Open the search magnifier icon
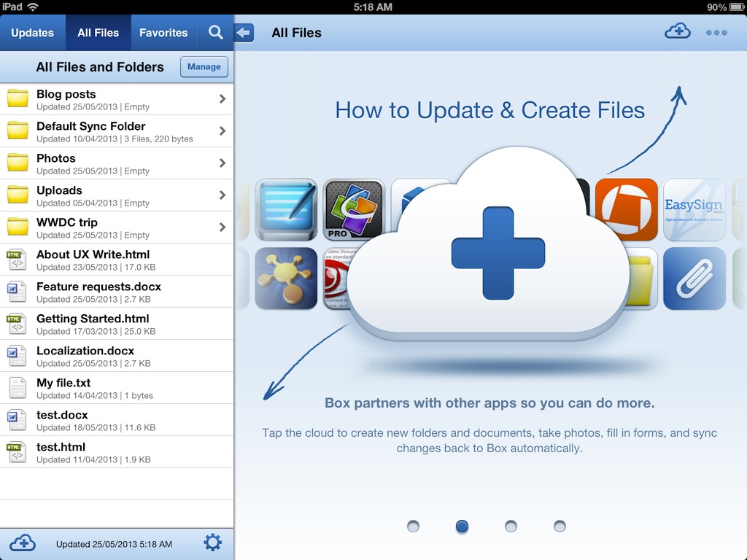Screen dimensions: 747x560 [216, 32]
